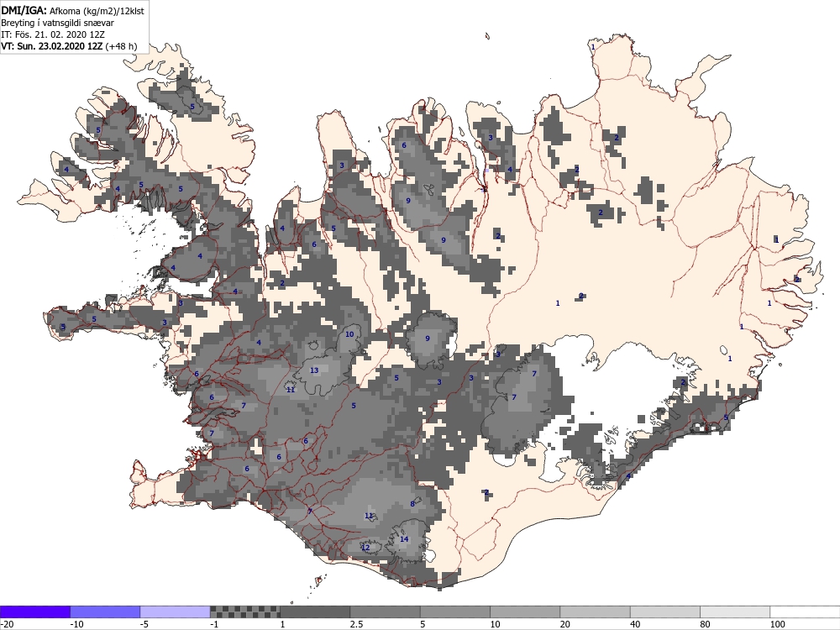Click the white legend swatch above 100
This screenshot has height=630, width=840.
806,612
